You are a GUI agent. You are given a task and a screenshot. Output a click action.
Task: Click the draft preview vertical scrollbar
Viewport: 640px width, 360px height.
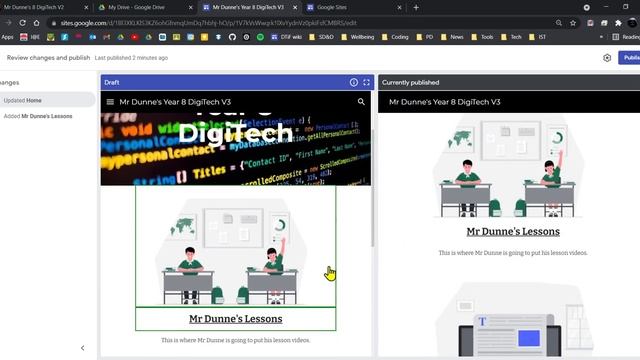373,188
